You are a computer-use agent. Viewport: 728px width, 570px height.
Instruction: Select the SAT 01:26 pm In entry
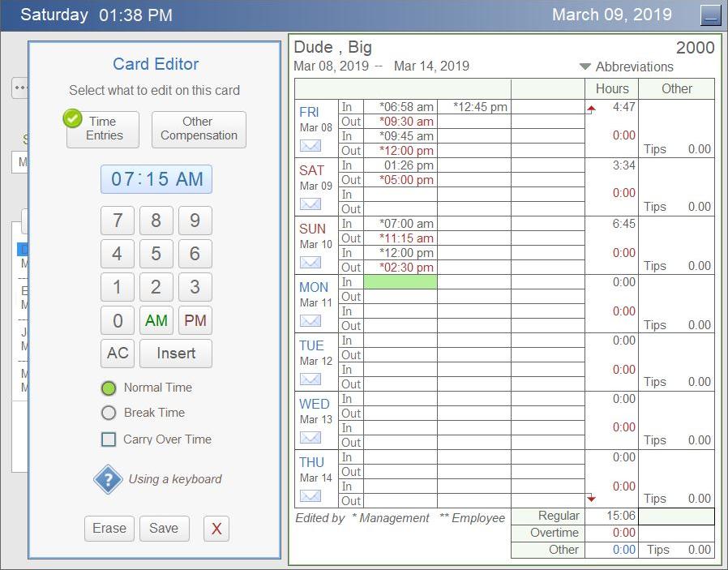tap(400, 165)
